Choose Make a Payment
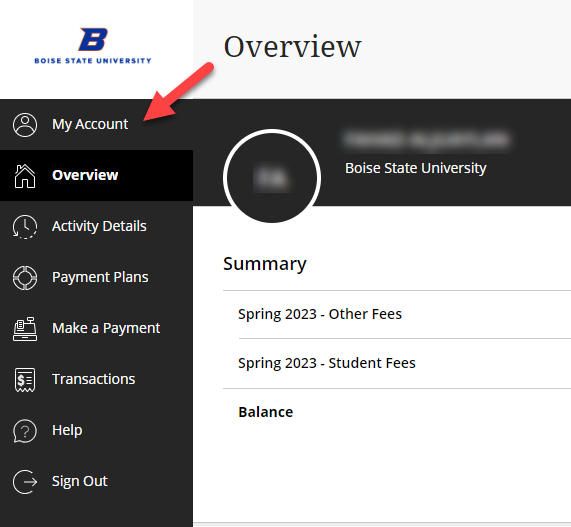571x527 pixels. [x=97, y=329]
